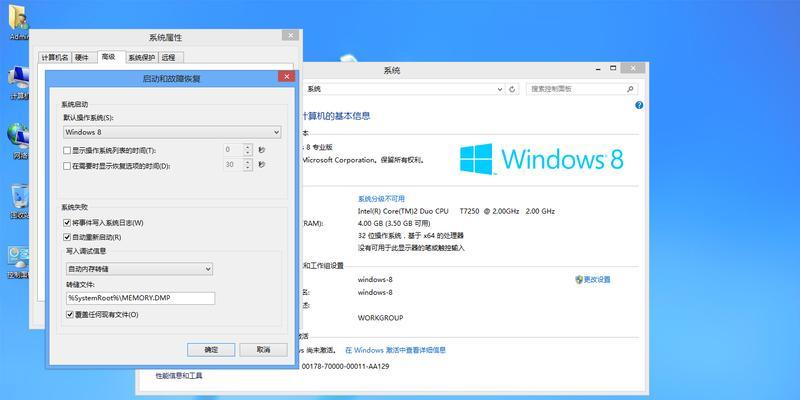Uncheck 覆盖任何现有文件 checkbox
This screenshot has width=800, height=400.
pos(70,315)
